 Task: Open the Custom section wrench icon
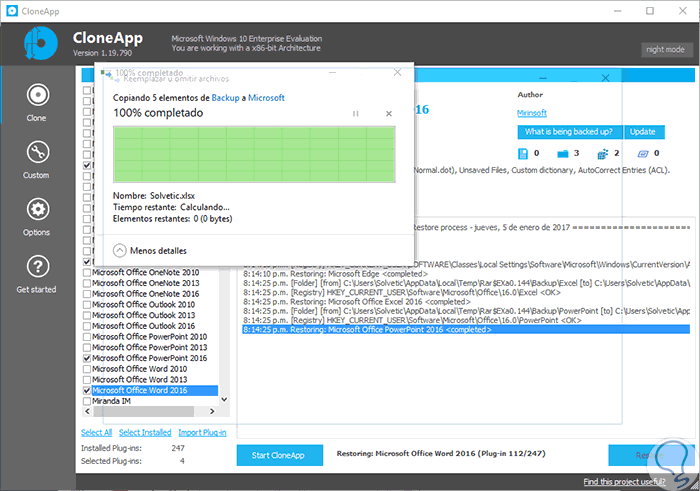pos(38,152)
